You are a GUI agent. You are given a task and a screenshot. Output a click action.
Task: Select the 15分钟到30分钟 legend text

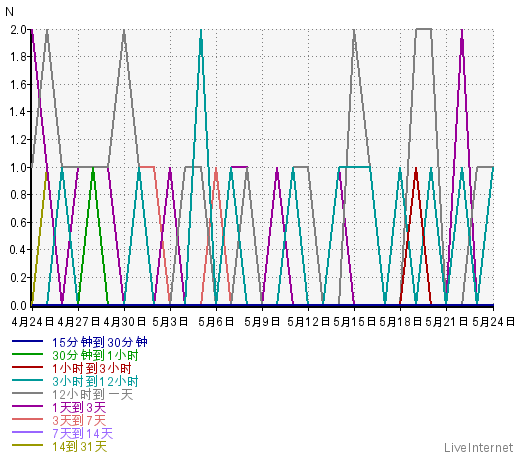100,342
